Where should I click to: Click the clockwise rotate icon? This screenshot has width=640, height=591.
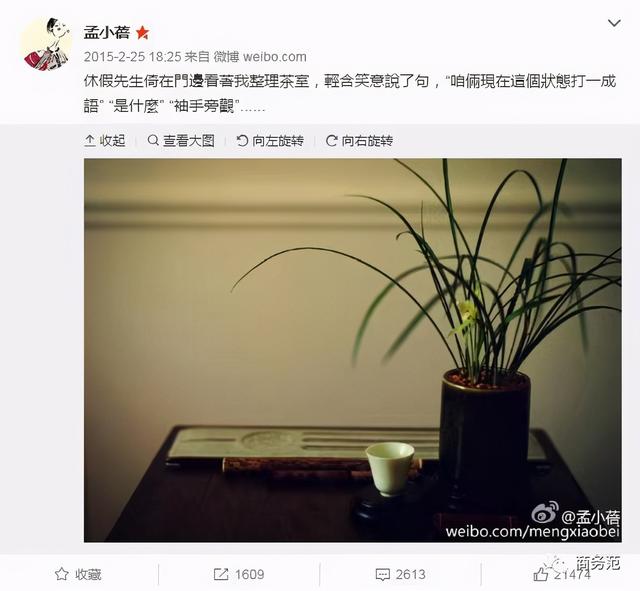331,141
